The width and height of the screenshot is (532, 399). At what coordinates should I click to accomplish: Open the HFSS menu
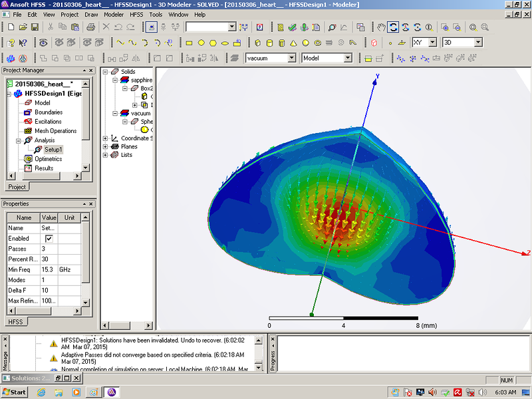click(x=136, y=14)
